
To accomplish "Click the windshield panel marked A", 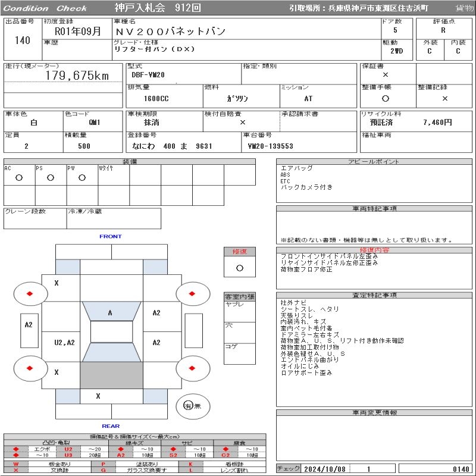I will click(x=111, y=312).
